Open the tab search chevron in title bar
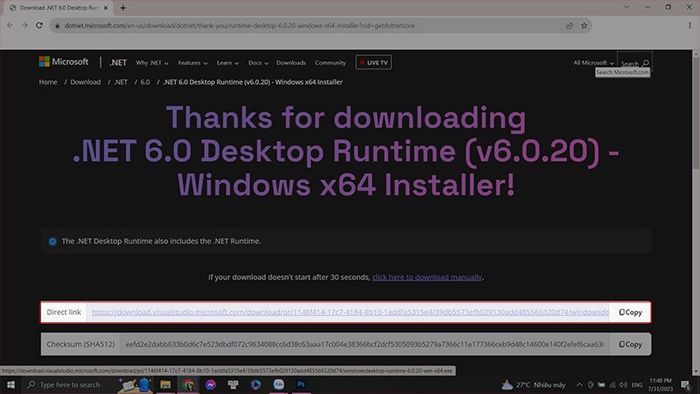700x394 pixels. pos(627,7)
